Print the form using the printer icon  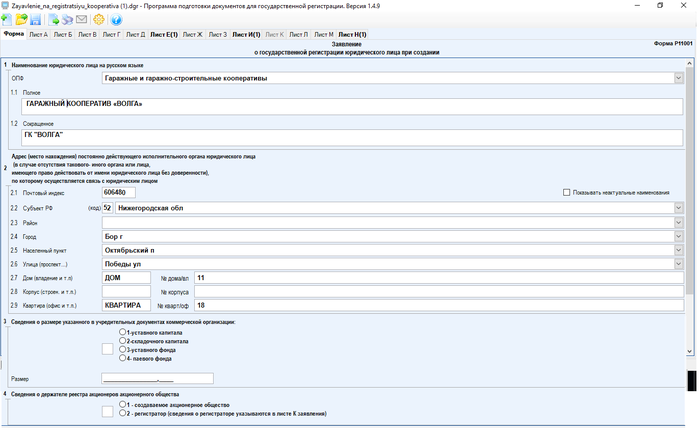tap(67, 19)
